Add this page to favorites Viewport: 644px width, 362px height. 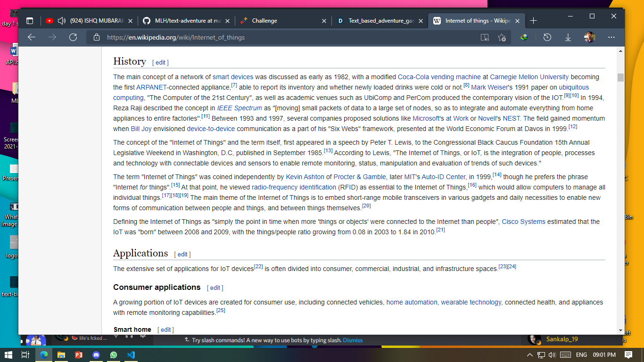tap(502, 37)
